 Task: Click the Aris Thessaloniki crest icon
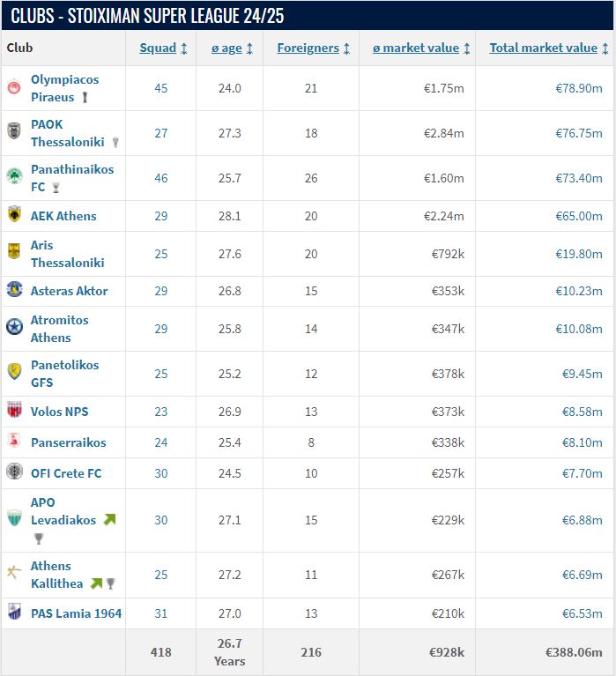point(14,253)
